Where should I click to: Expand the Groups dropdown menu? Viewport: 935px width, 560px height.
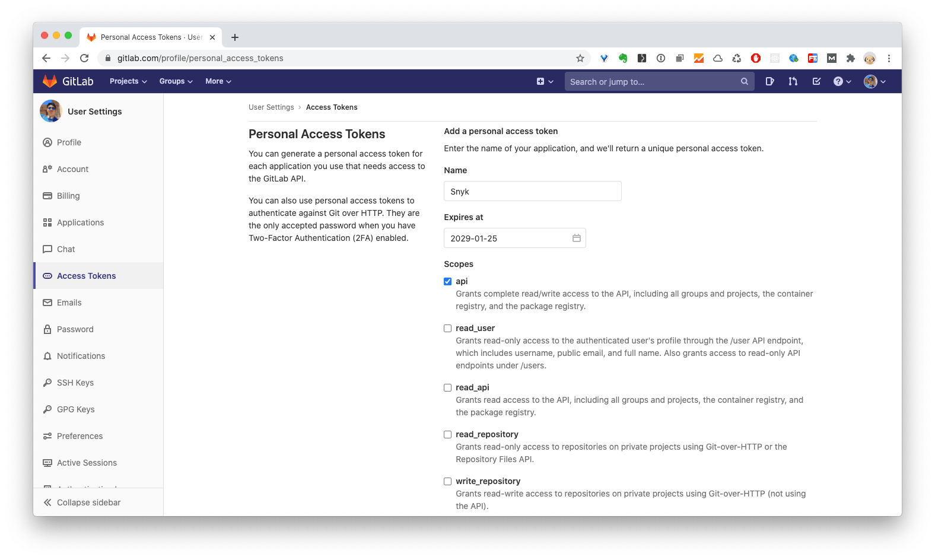pos(176,81)
